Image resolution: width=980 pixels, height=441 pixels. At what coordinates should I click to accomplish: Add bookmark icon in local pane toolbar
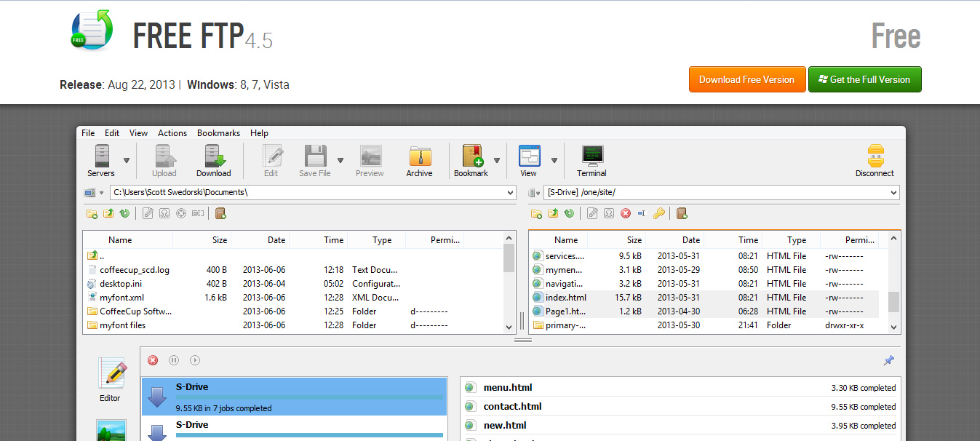coord(220,214)
